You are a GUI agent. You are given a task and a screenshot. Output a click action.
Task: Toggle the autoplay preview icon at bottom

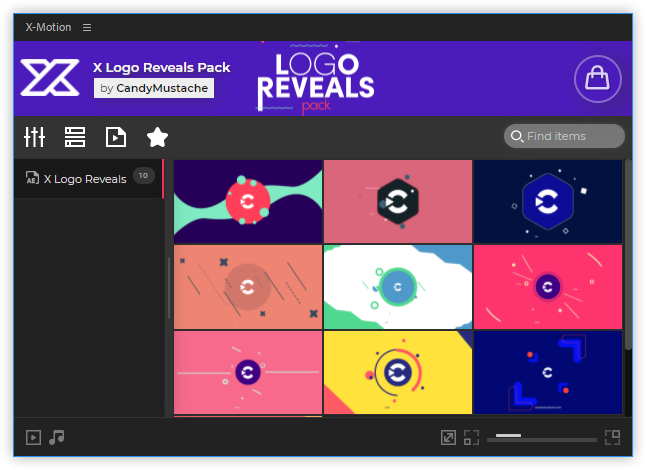(x=33, y=437)
